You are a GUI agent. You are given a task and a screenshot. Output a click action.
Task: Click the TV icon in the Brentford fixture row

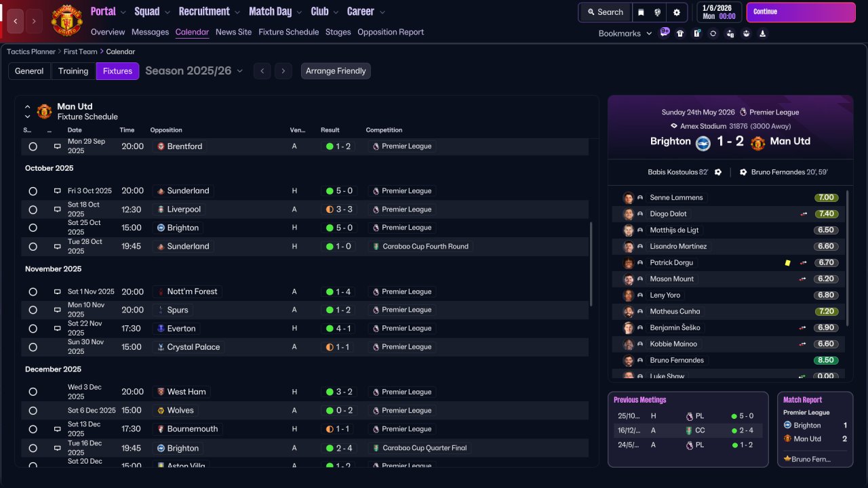click(58, 146)
